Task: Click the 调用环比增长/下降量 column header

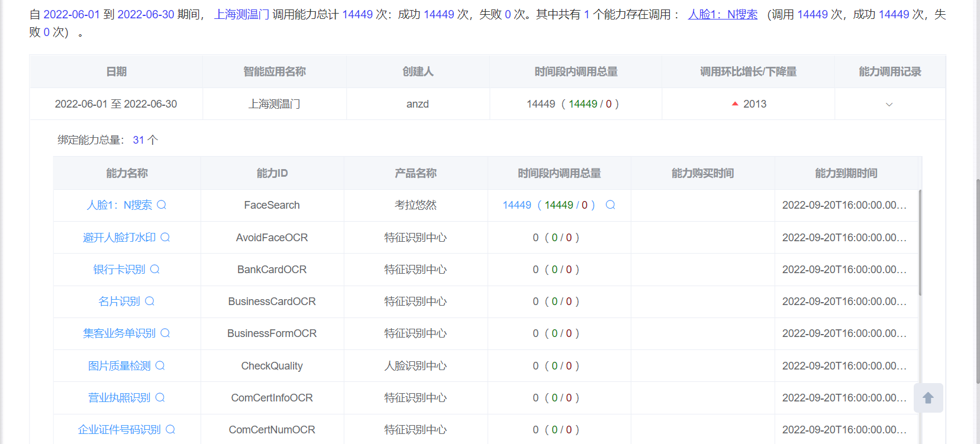Action: pos(748,72)
